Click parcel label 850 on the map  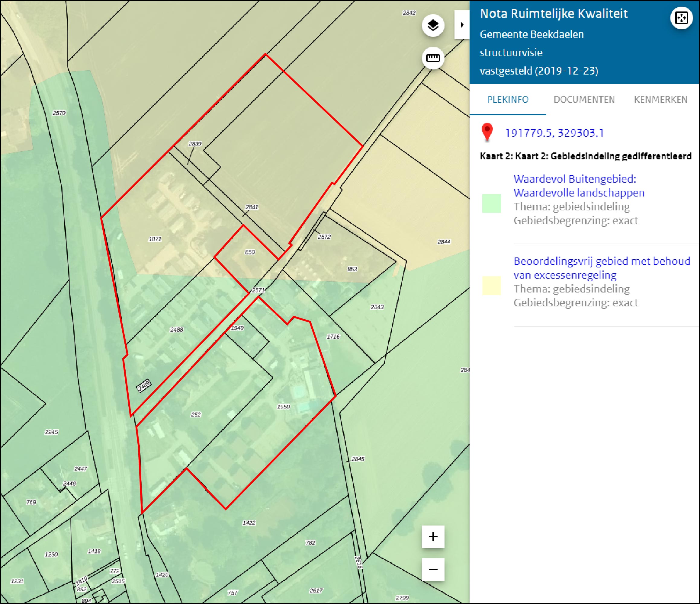[250, 252]
